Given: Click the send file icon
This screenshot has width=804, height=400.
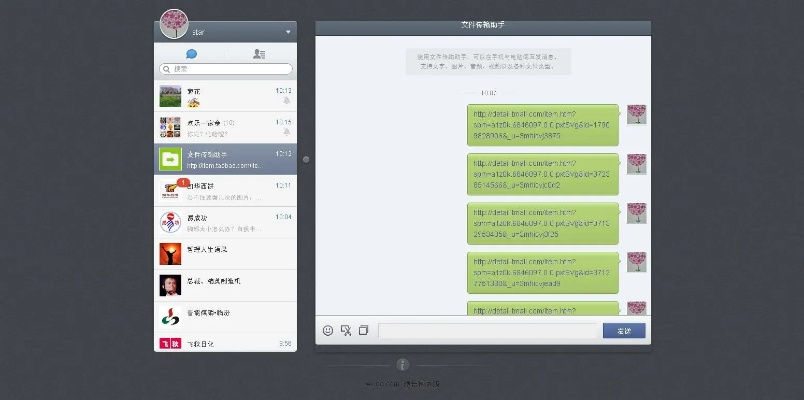Looking at the screenshot, I should point(364,330).
